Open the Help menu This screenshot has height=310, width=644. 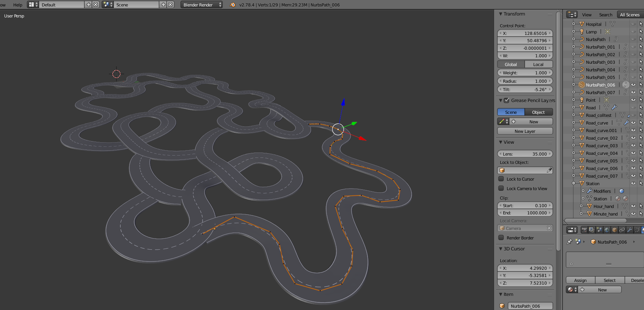[18, 5]
